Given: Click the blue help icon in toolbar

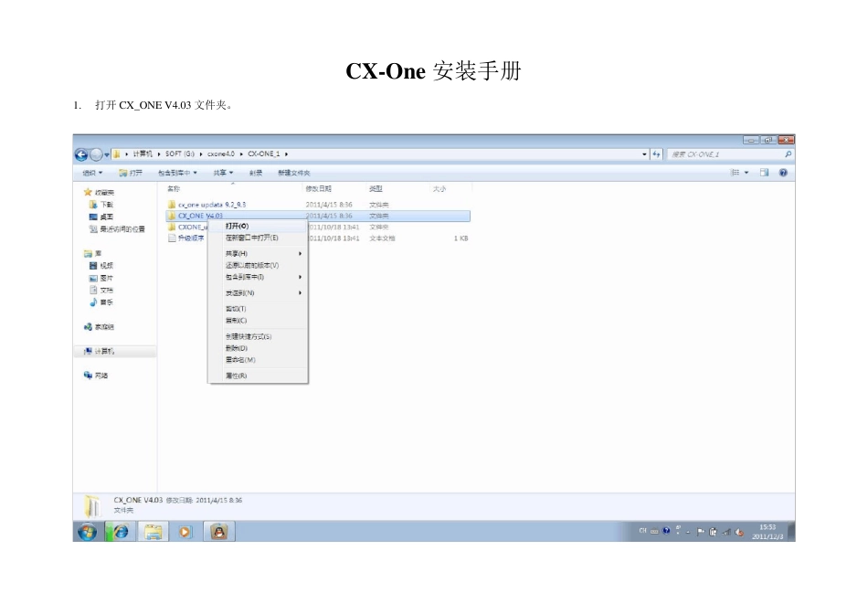Looking at the screenshot, I should click(x=783, y=173).
